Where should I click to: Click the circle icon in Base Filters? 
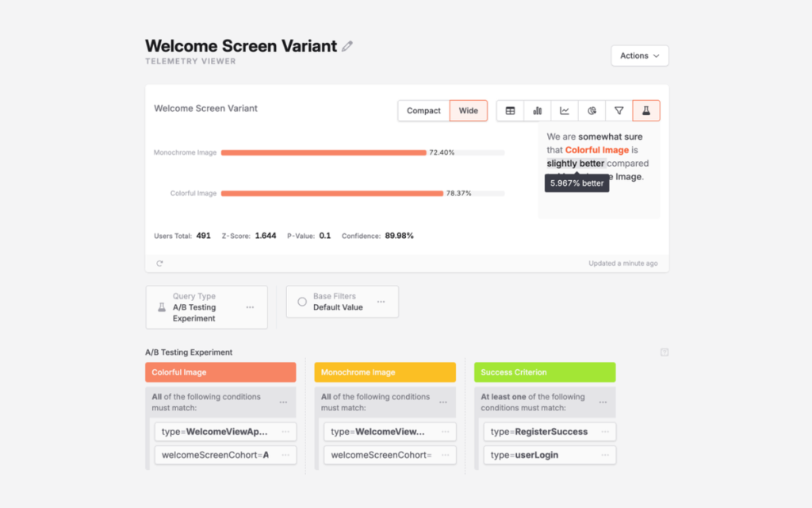302,302
